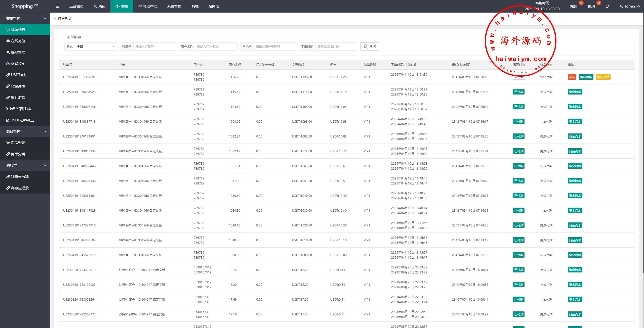Click the 订单号 search input field
Viewport: 644px width, 328px height.
pos(154,46)
